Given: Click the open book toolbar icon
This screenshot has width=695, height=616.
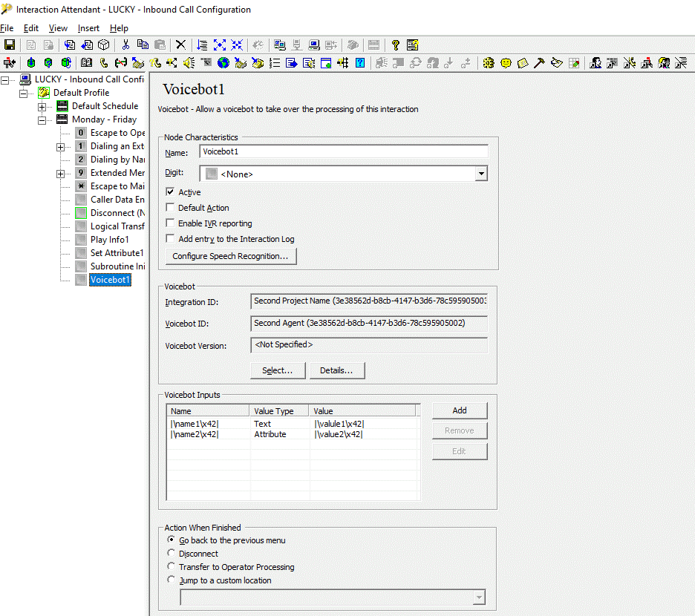Looking at the screenshot, I should point(86,63).
